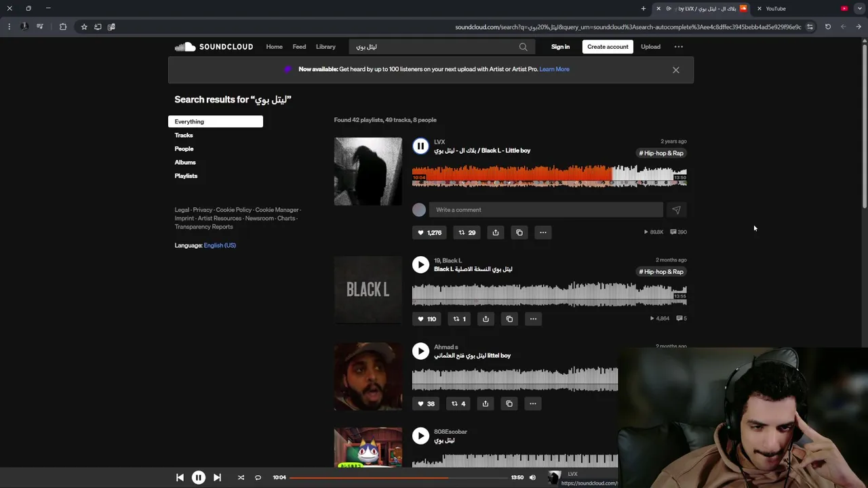Viewport: 868px width, 488px height.
Task: Share the Ahmad s track
Action: (x=486, y=403)
